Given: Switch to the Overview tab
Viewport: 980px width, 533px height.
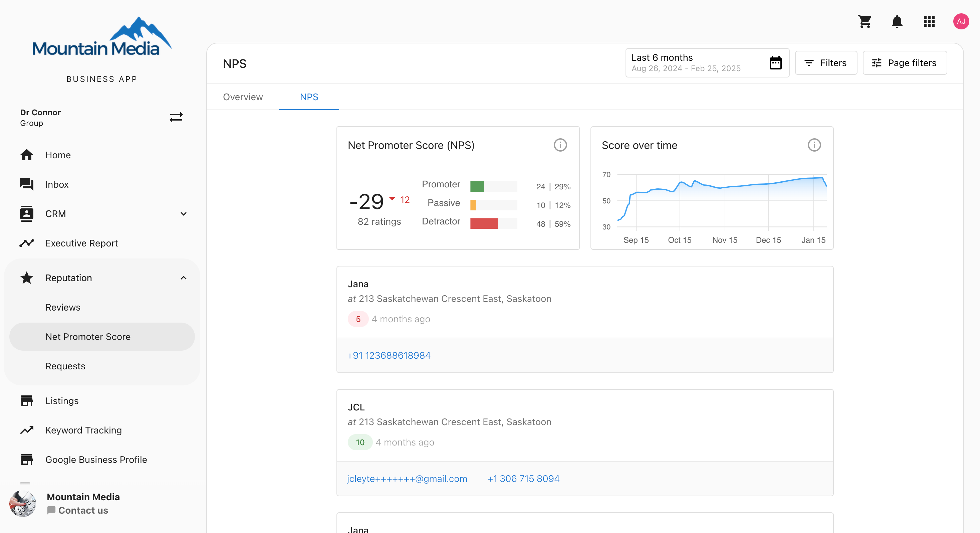Looking at the screenshot, I should tap(243, 97).
